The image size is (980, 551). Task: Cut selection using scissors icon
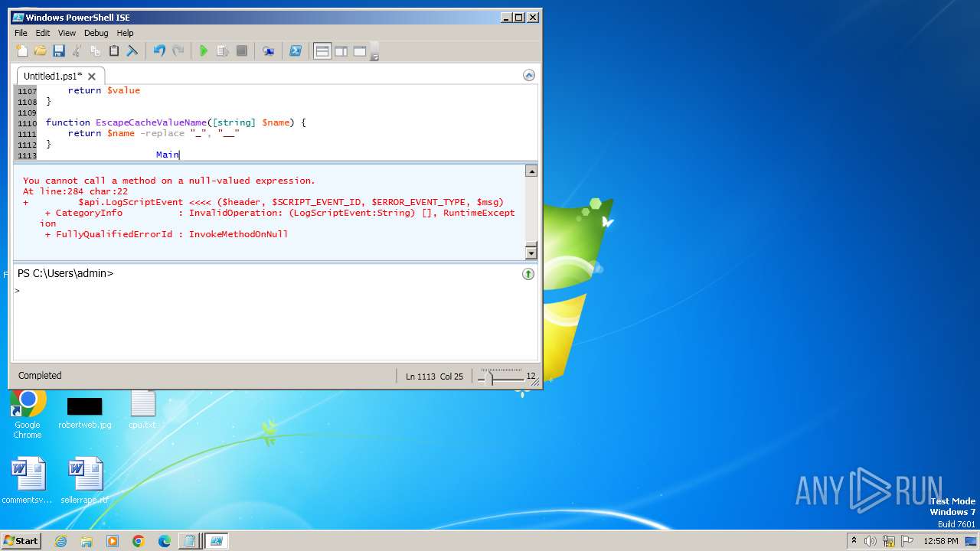tap(77, 51)
